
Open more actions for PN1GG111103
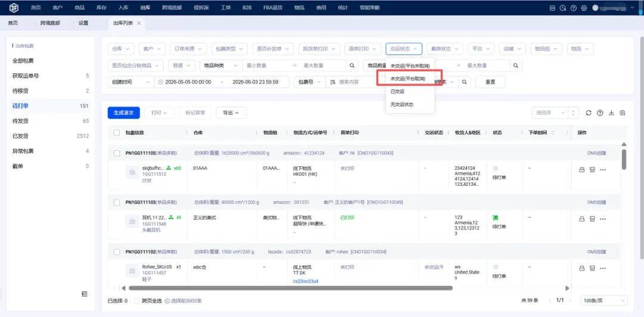(x=603, y=219)
